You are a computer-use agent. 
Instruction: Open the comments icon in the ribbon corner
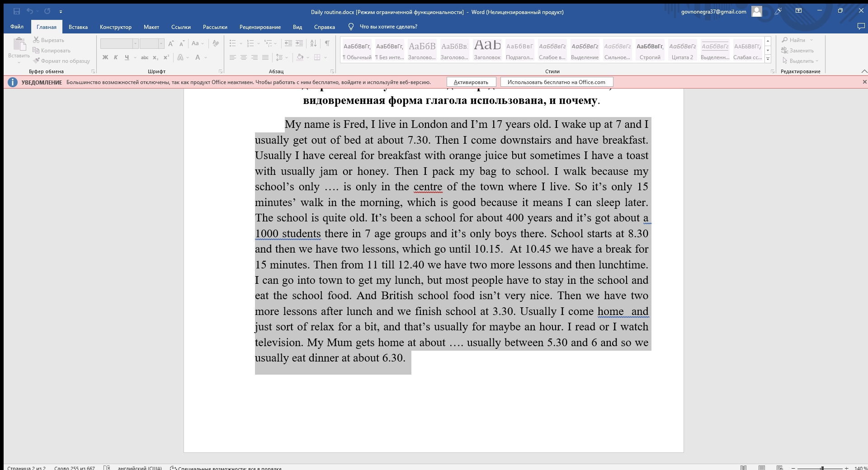(861, 27)
